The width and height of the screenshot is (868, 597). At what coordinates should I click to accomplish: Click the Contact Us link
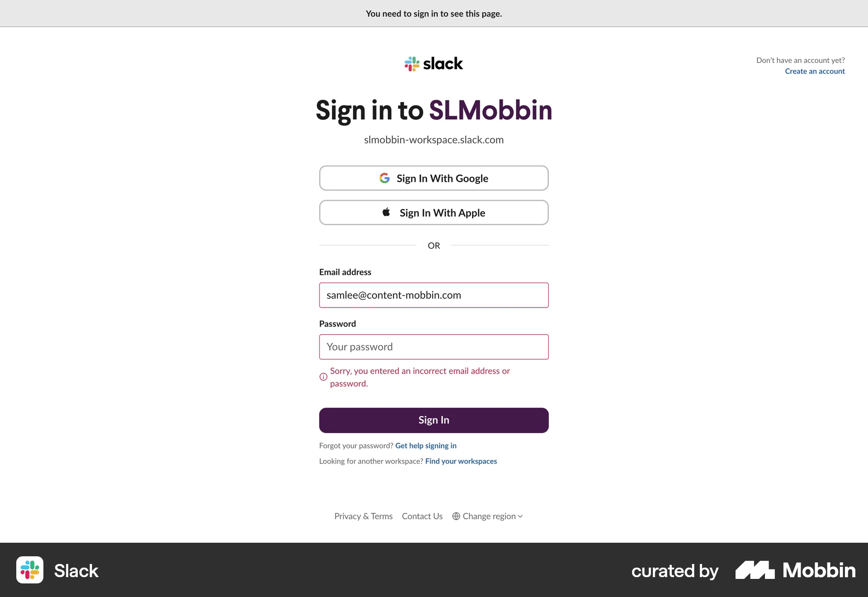click(422, 516)
